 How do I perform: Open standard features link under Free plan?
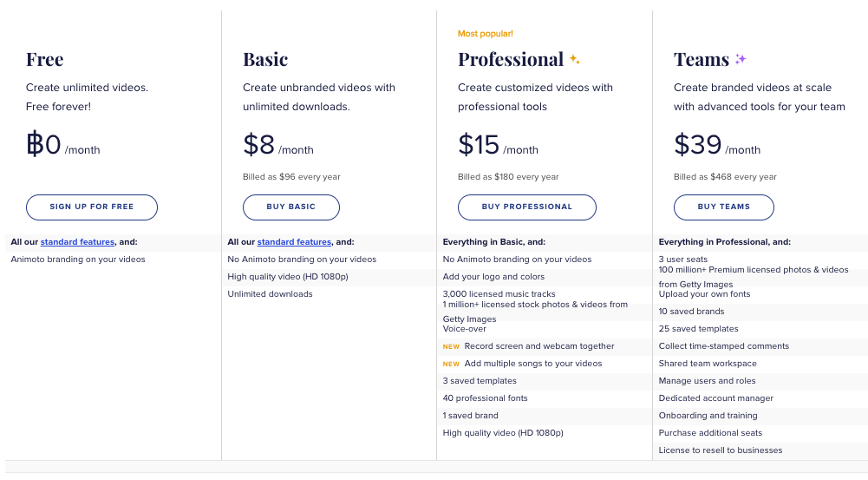pos(76,242)
